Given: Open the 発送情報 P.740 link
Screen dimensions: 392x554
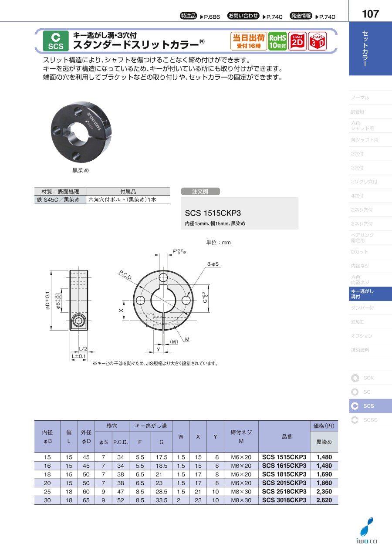Looking at the screenshot, I should pyautogui.click(x=312, y=17).
